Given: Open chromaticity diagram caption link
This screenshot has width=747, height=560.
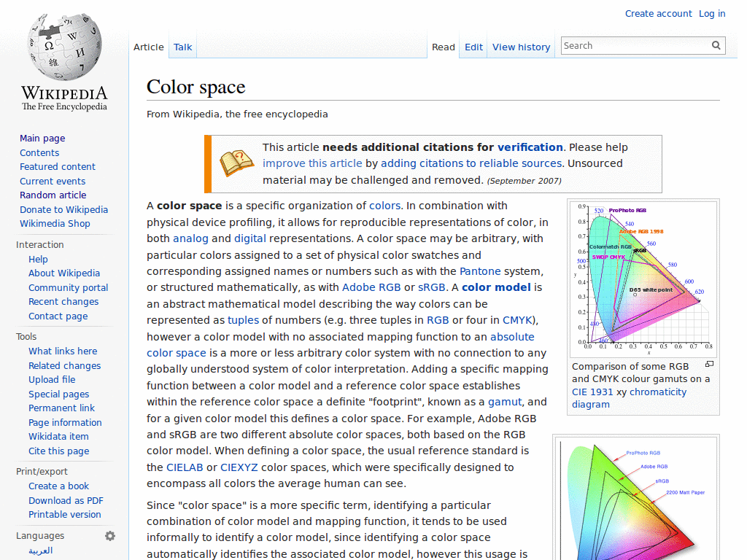Looking at the screenshot, I should pos(630,398).
